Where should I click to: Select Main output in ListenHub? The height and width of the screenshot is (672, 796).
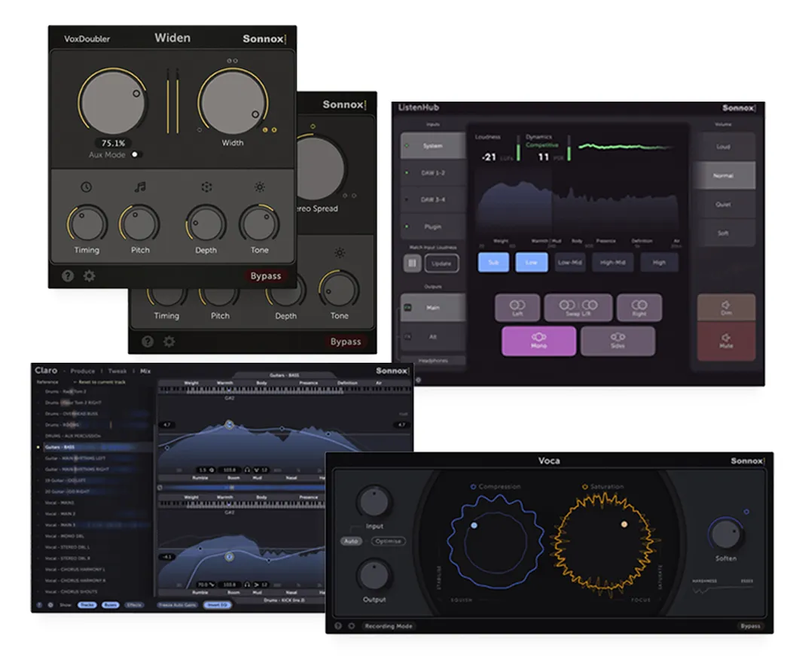tap(433, 307)
